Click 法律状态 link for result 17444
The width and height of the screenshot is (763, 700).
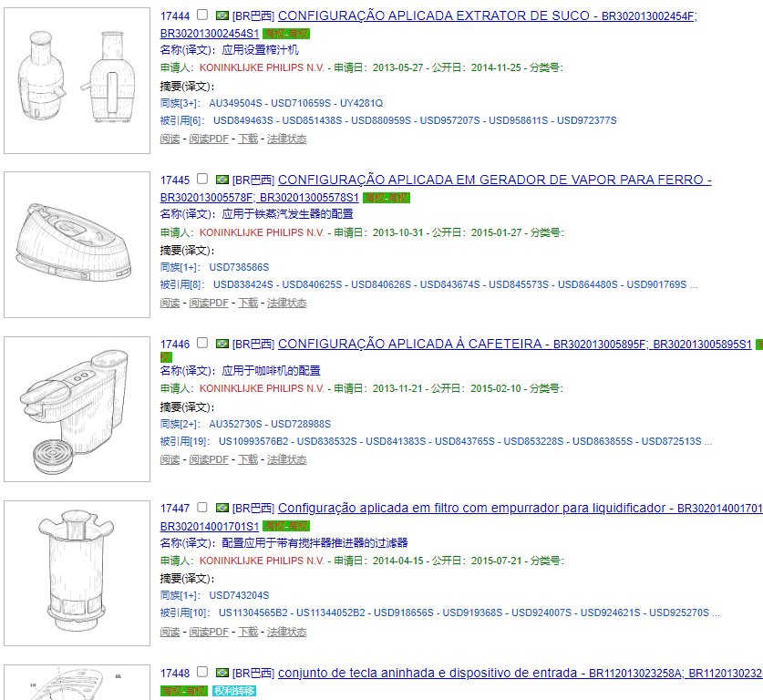point(286,139)
